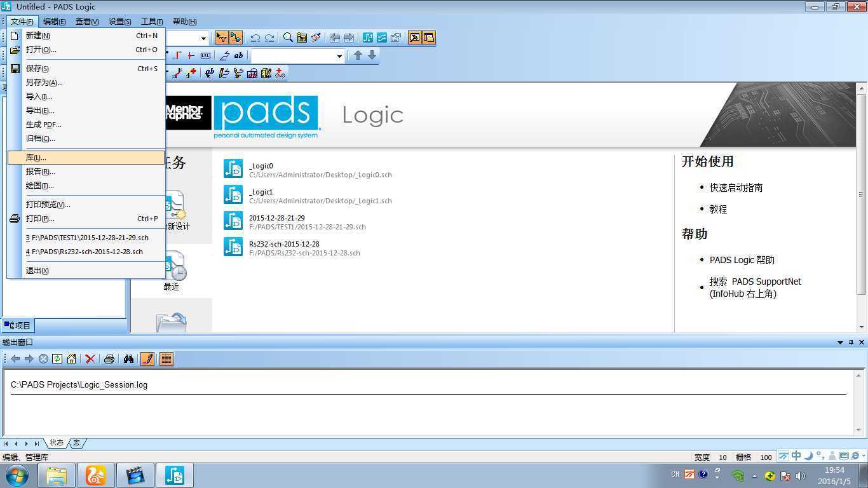
Task: Click the red X icon in the output toolbar
Action: tap(90, 359)
